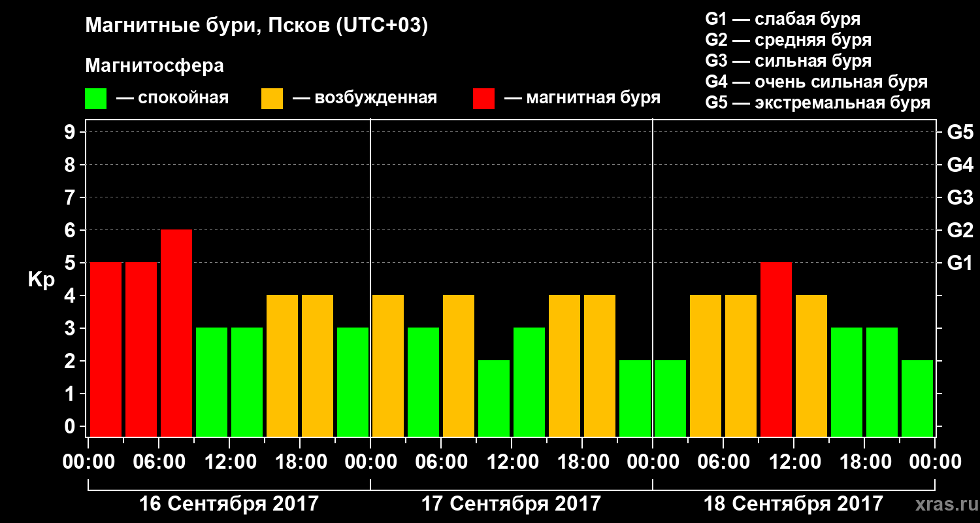
Task: Click the green bar for 15:00–18:00 on 18 Сентября
Action: click(x=847, y=382)
